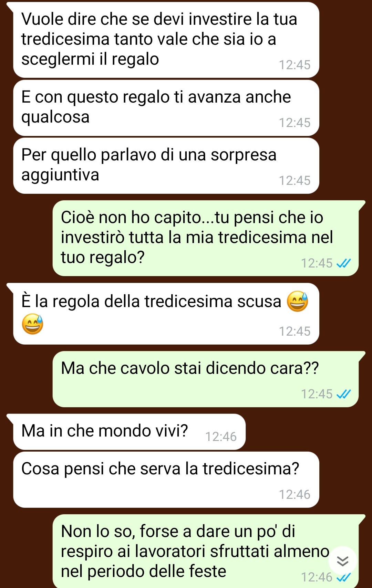This screenshot has width=372, height=588.
Task: Select message 'È la regola della tredicesima scusa'
Action: pos(166,314)
